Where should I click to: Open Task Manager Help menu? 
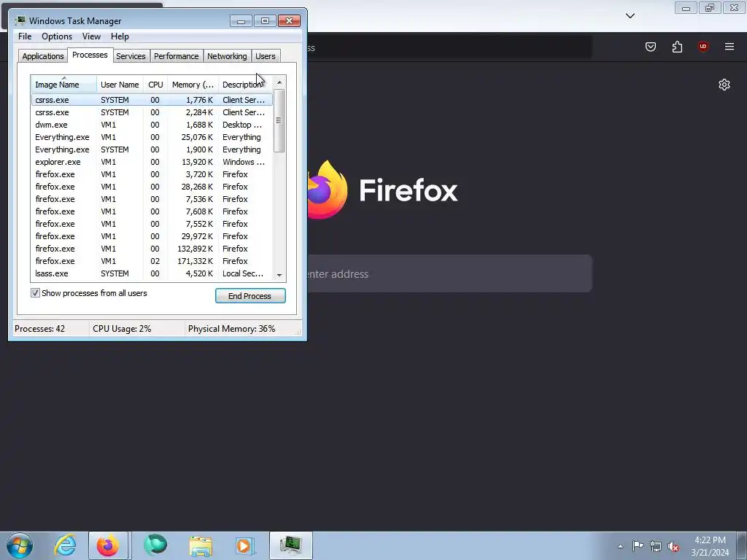click(x=120, y=36)
